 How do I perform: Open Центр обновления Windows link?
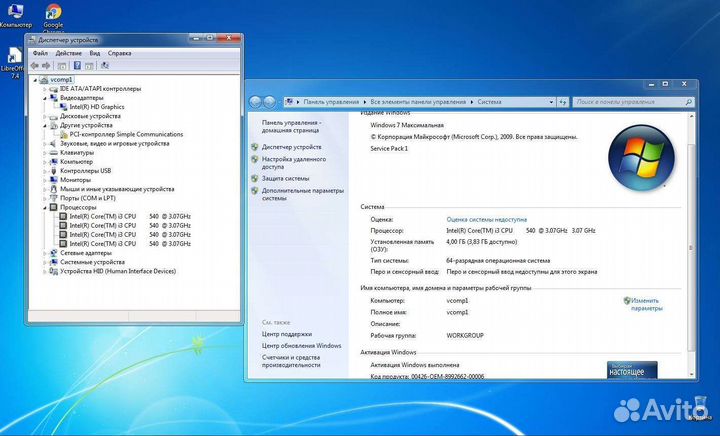pyautogui.click(x=301, y=346)
